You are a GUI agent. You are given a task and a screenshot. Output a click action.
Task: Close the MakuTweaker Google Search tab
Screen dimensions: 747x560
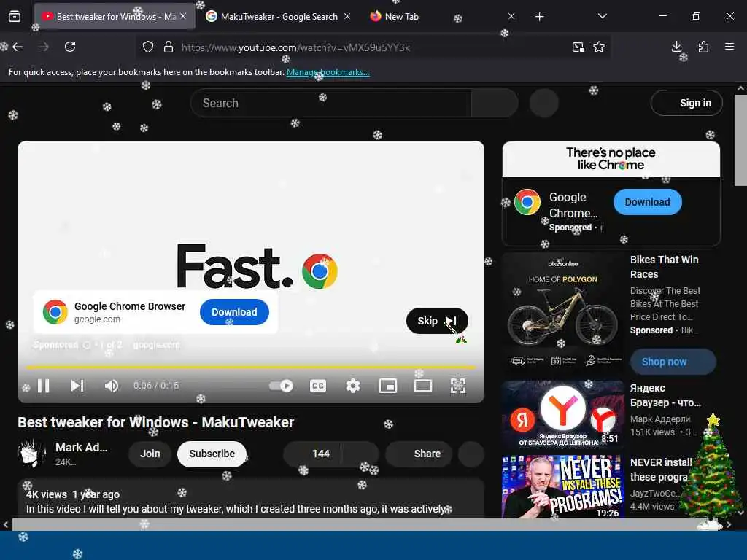[x=347, y=16]
